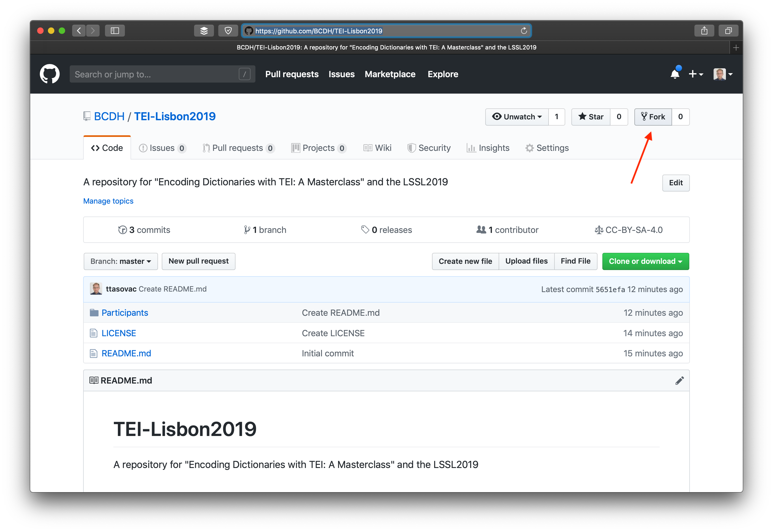773x532 pixels.
Task: Open the CC-BY-SA-4.0 license link
Action: click(629, 230)
